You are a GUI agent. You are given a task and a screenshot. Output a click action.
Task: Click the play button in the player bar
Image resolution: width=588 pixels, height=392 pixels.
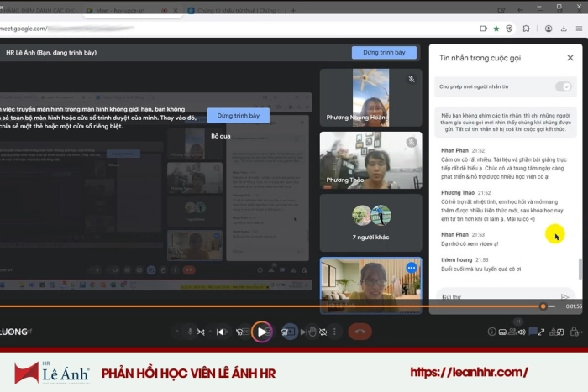coord(262,332)
